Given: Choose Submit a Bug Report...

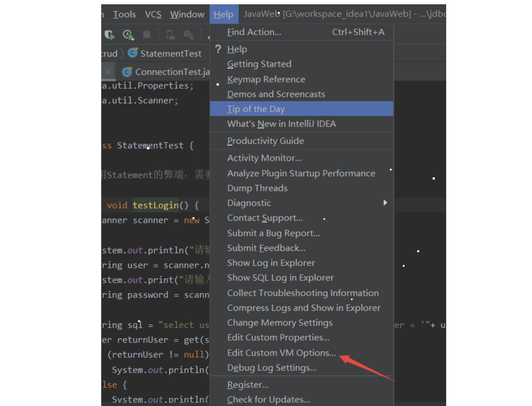Looking at the screenshot, I should point(302,233).
